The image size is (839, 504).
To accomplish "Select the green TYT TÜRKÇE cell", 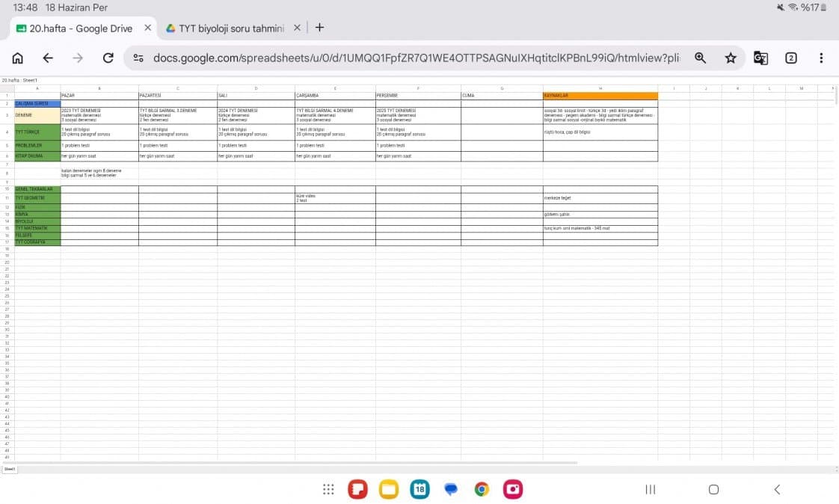I will pyautogui.click(x=37, y=132).
